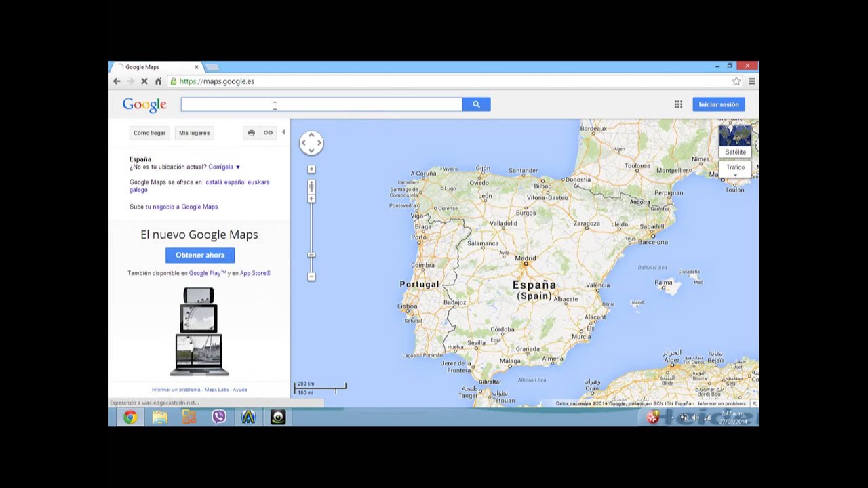Toggle the Tráfico layer
Viewport: 868px width, 488px height.
pos(735,167)
